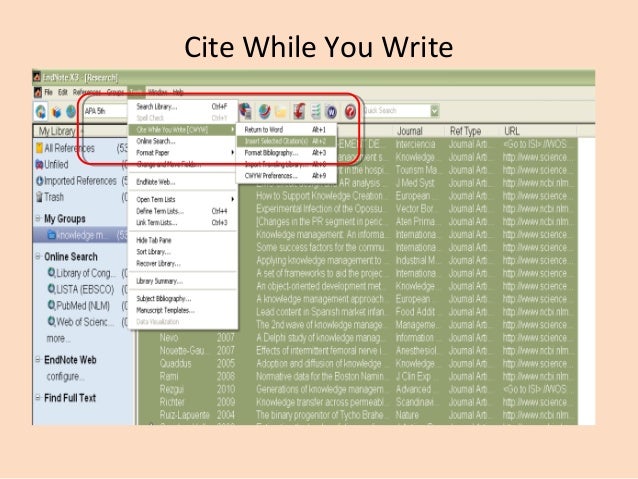Viewport: 638px width, 479px height.
Task: Expand the Cite While You Write submenu arrow
Action: (x=232, y=130)
